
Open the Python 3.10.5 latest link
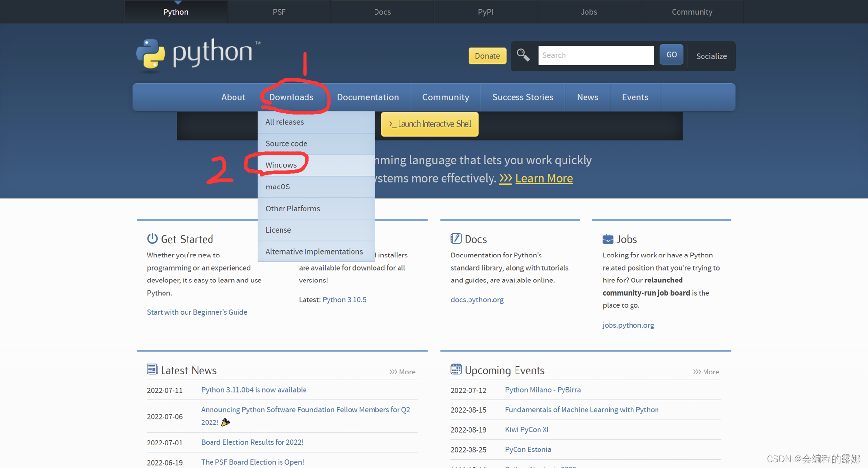coord(344,300)
